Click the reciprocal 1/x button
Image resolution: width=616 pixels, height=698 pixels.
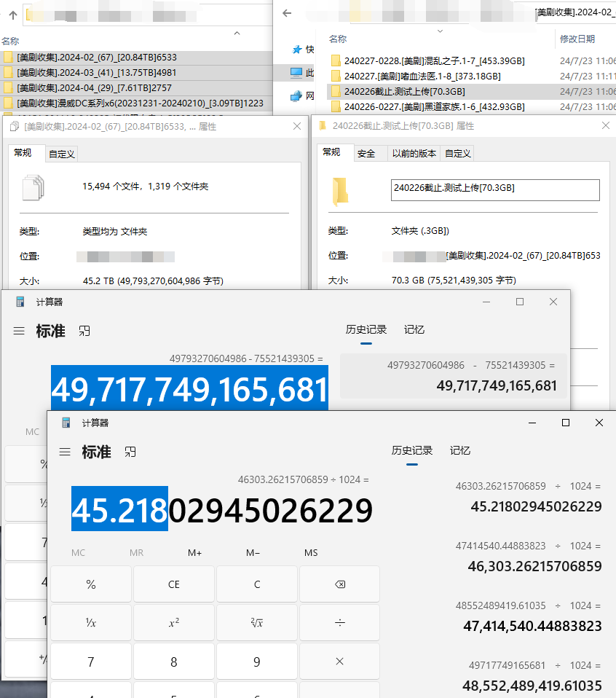[x=90, y=624]
